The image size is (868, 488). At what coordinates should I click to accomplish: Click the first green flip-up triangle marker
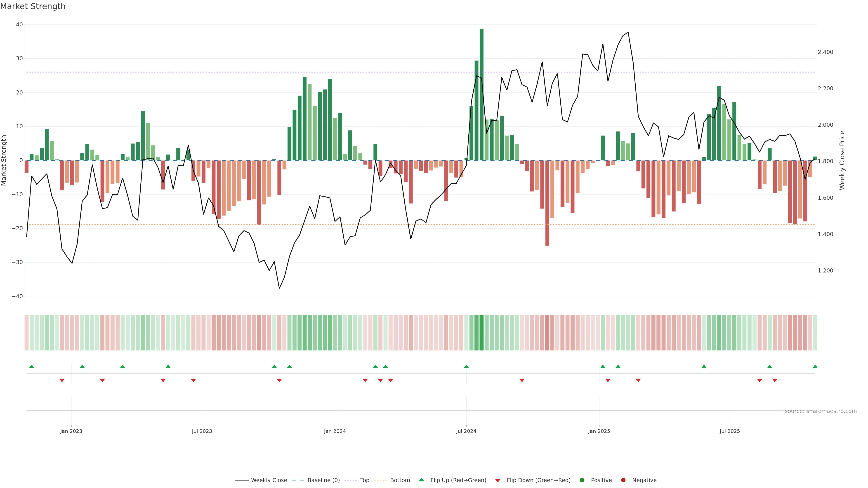(32, 366)
